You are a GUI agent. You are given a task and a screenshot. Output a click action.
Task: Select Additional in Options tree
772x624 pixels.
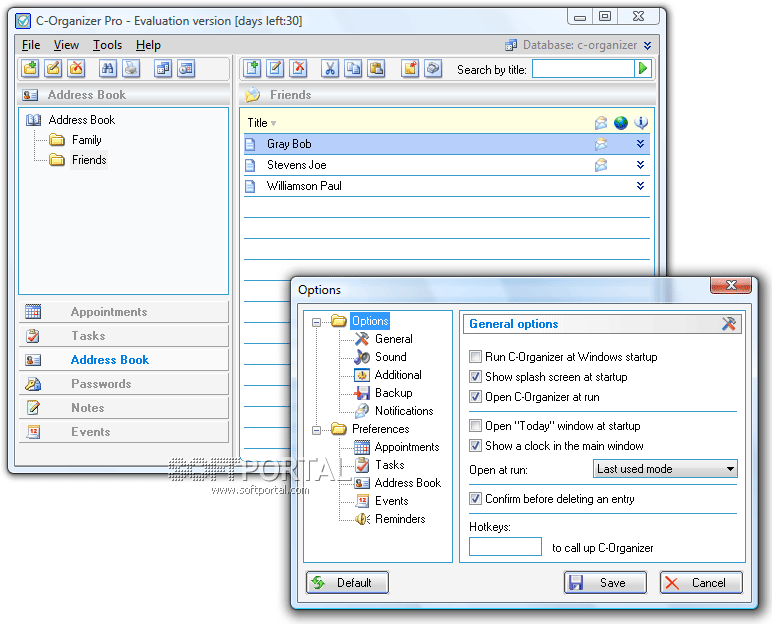[398, 375]
